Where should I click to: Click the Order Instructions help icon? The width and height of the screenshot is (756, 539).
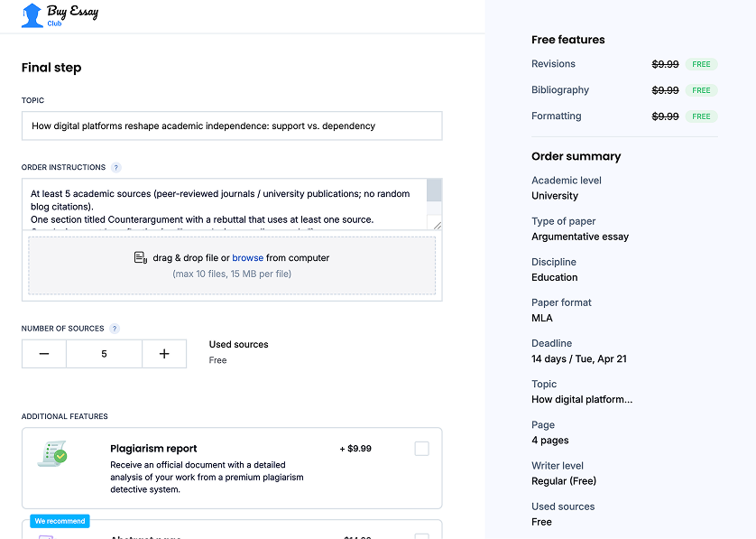pos(116,168)
